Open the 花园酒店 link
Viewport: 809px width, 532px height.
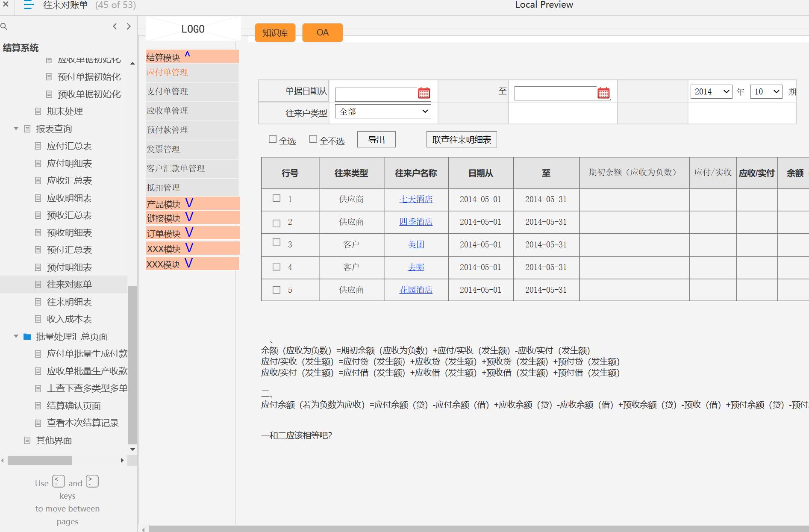[416, 290]
